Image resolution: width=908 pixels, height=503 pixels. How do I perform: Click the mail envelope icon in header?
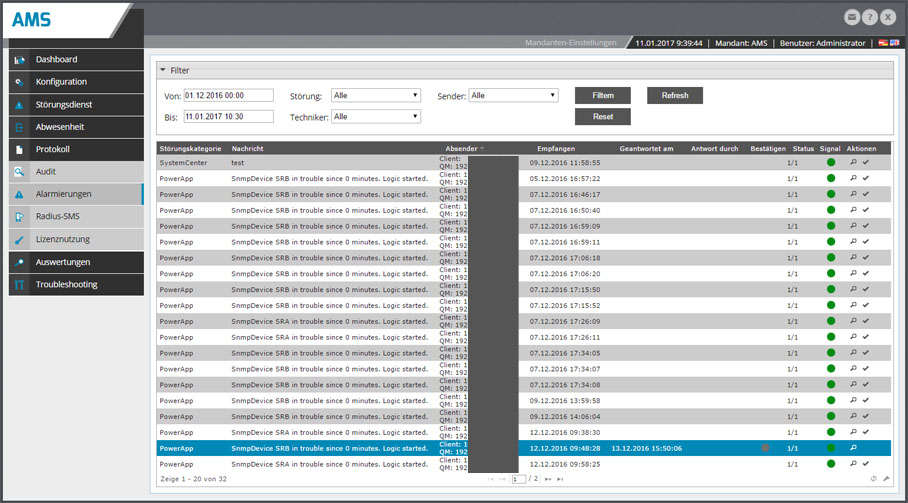[x=852, y=17]
